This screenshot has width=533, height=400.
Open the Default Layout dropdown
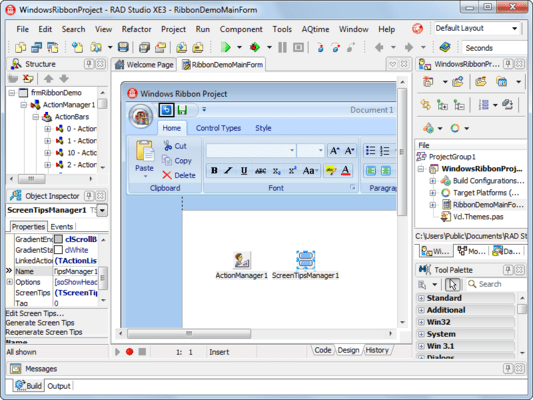click(477, 28)
